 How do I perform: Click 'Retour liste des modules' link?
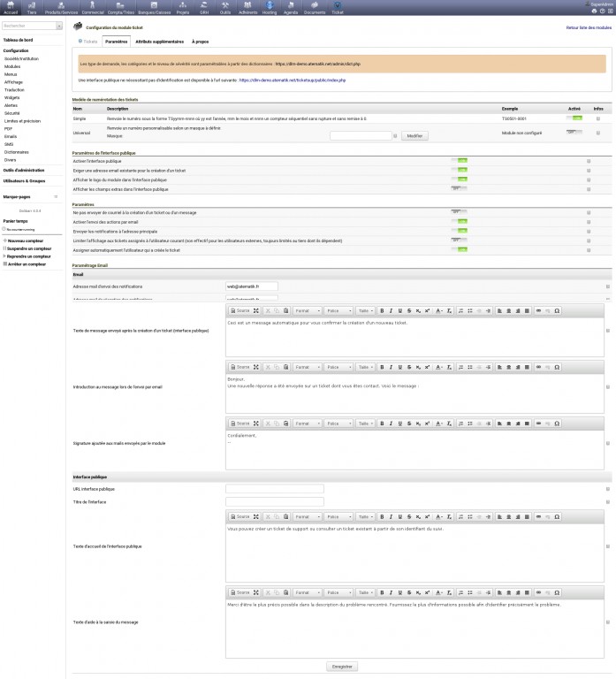tap(589, 27)
